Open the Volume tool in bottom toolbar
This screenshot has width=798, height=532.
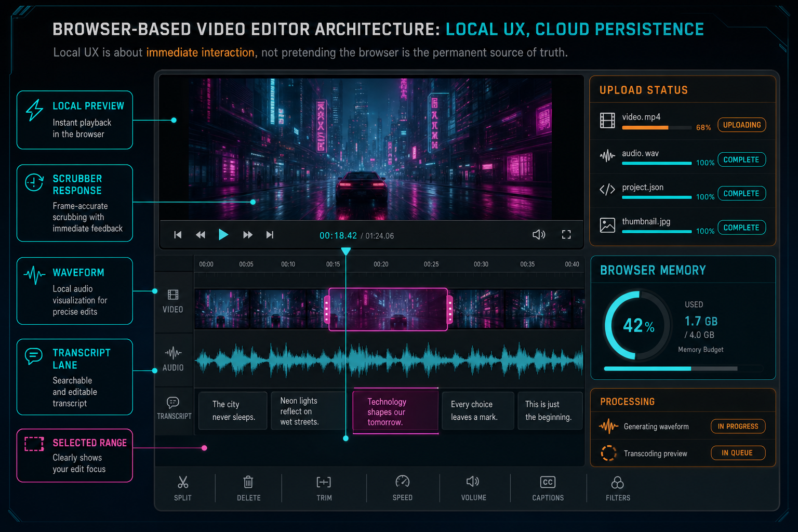tap(473, 487)
